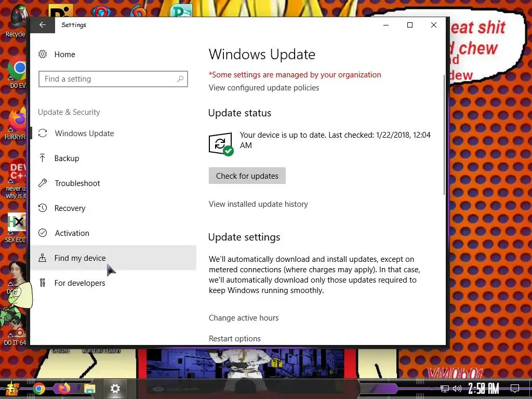Viewport: 532px width, 399px height.
Task: Open File Explorer from the taskbar
Action: click(x=89, y=389)
